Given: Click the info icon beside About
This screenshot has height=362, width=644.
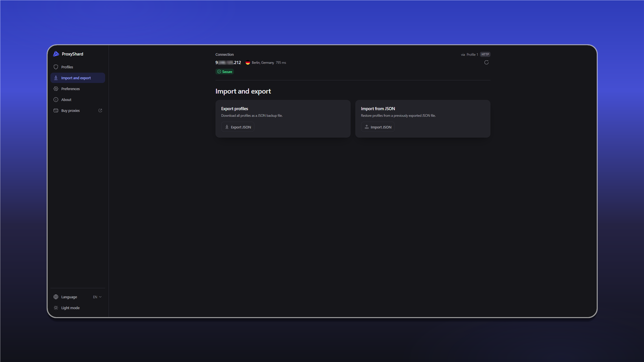Looking at the screenshot, I should [x=56, y=100].
